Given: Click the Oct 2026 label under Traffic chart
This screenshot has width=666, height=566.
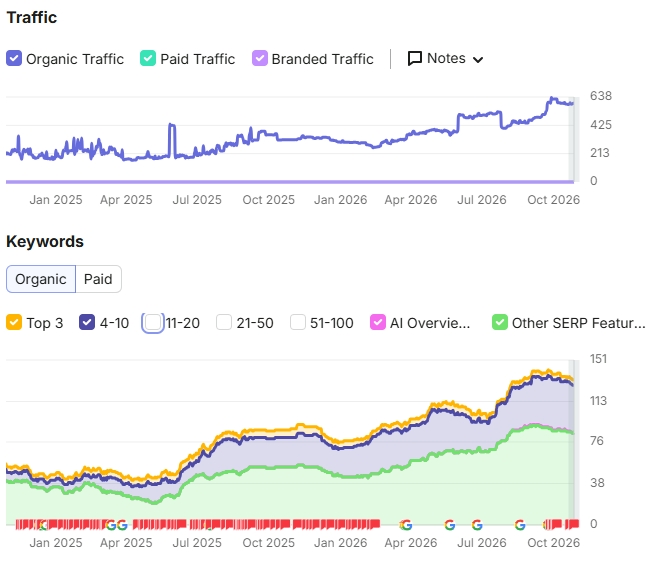Looking at the screenshot, I should pos(553,200).
